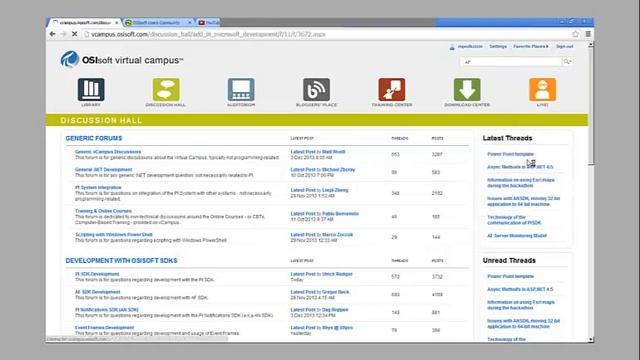Select the vcampus.osisoft.com tab
Viewport: 640px width, 360px height.
click(x=84, y=23)
